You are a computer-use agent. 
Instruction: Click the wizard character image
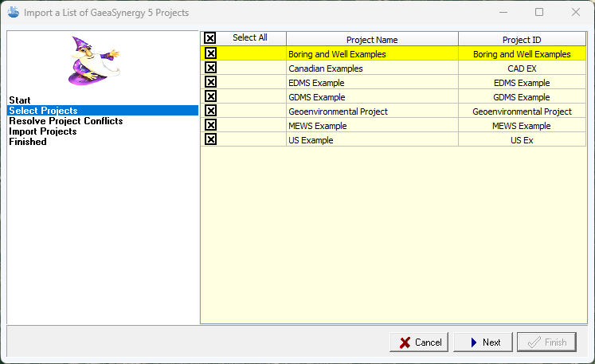point(95,61)
